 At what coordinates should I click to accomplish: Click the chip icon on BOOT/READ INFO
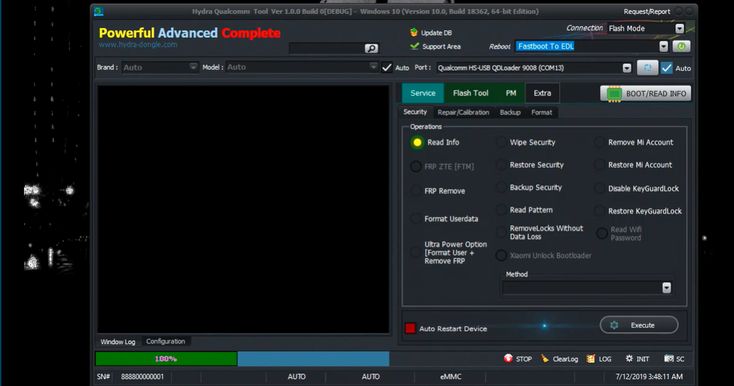pyautogui.click(x=614, y=94)
